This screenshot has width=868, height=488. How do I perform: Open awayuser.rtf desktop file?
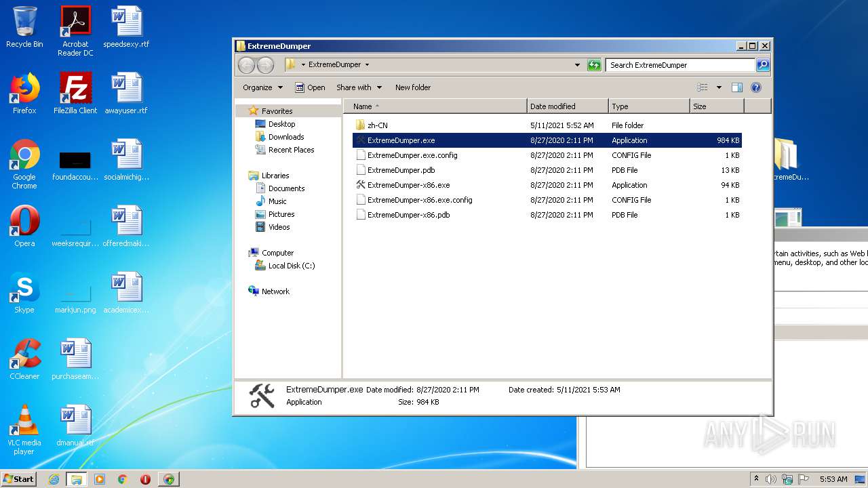click(126, 94)
